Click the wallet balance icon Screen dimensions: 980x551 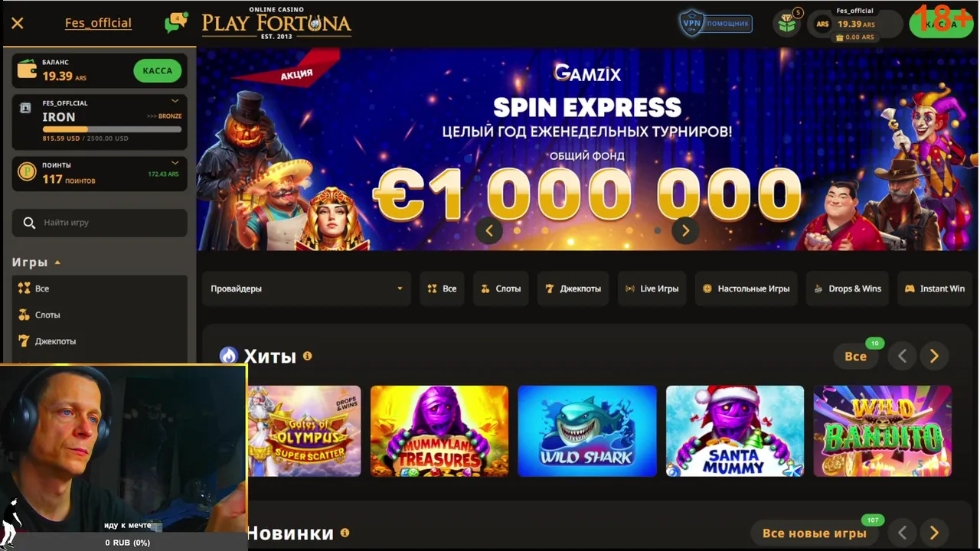coord(28,70)
